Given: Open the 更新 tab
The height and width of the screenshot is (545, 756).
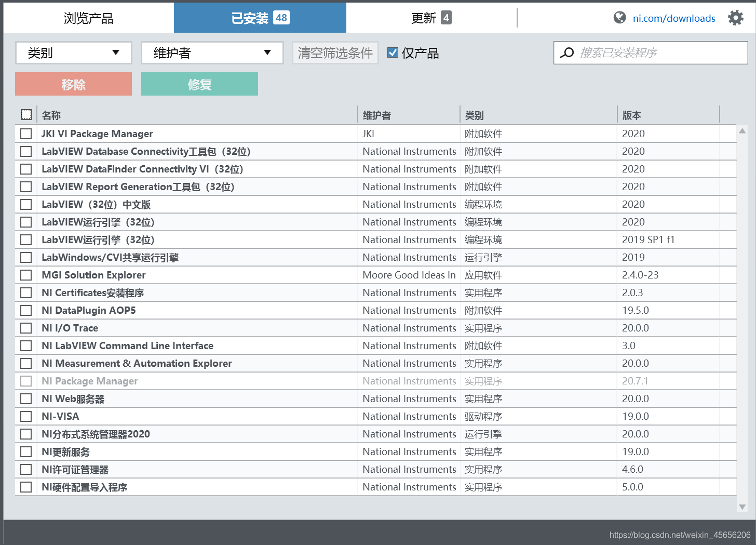Looking at the screenshot, I should point(431,18).
